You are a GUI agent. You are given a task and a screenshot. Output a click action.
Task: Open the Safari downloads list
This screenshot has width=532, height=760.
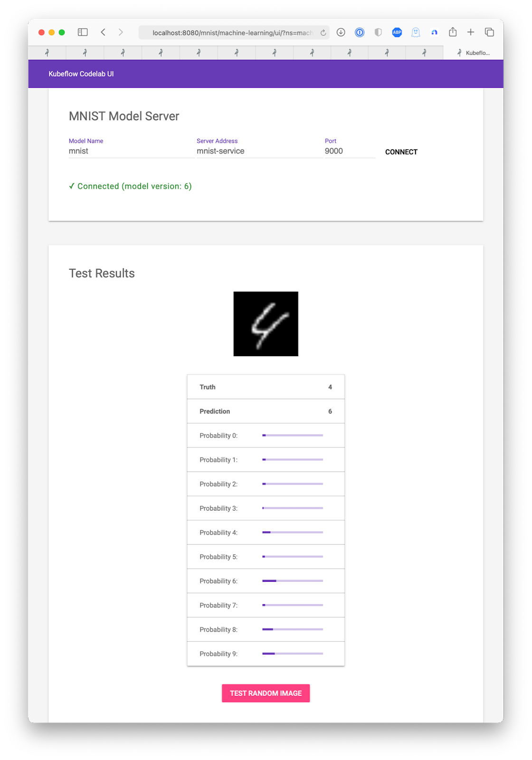coord(341,32)
